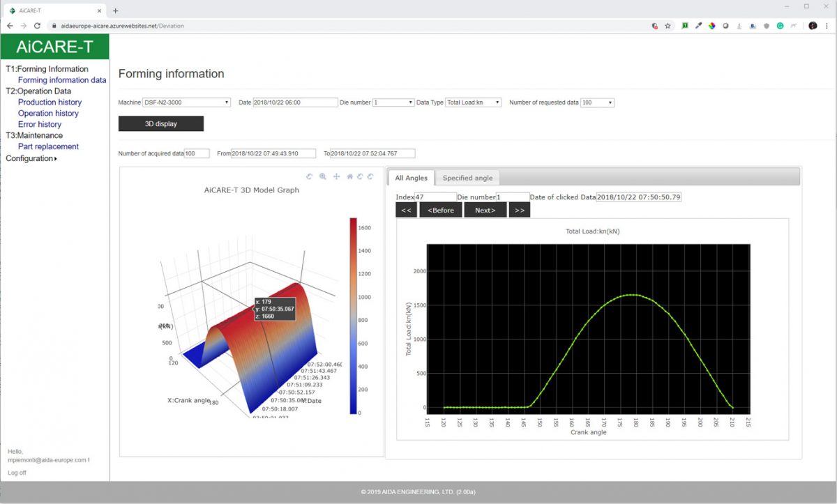Click the AiCARE-T logo in the sidebar

click(54, 47)
